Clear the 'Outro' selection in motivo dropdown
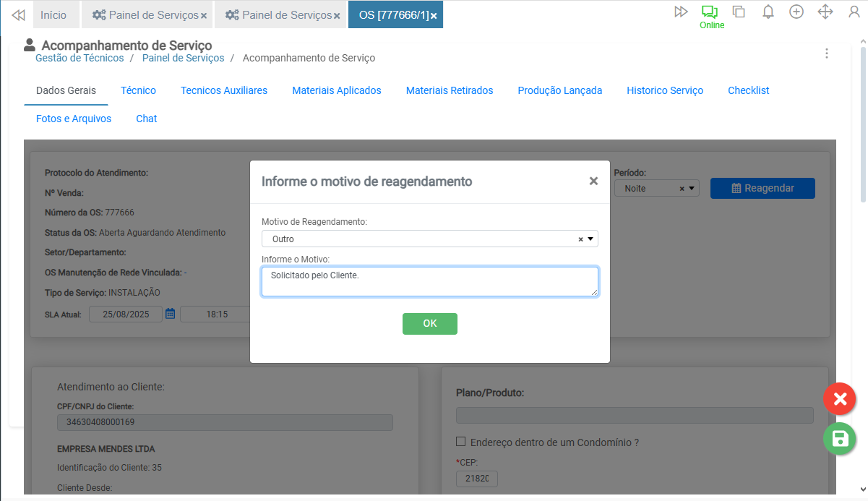This screenshot has width=868, height=501. coord(580,239)
